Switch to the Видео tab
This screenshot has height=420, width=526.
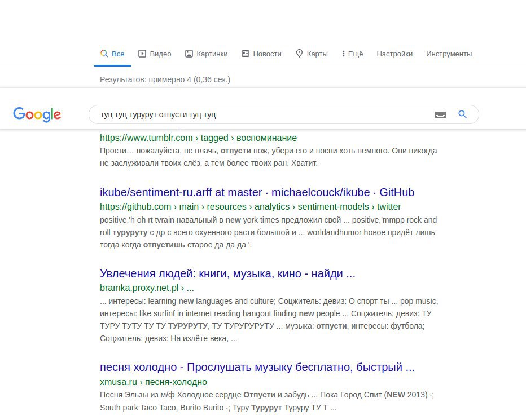click(x=155, y=54)
